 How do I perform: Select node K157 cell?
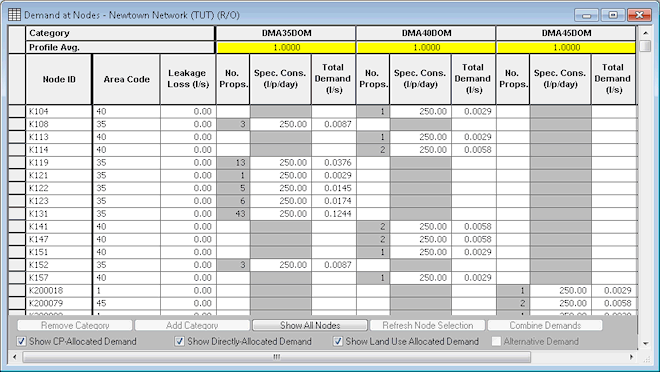click(x=59, y=278)
